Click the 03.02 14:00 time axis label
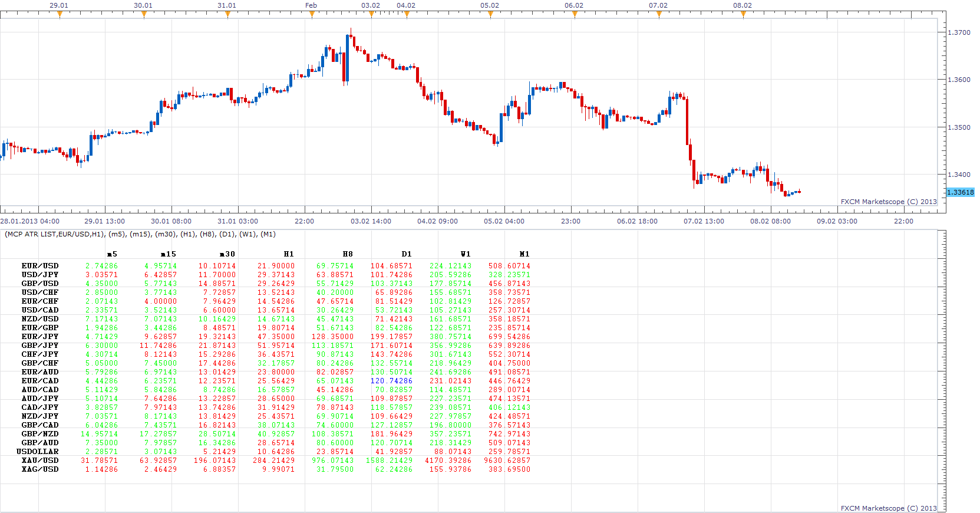The height and width of the screenshot is (513, 980). 371,221
